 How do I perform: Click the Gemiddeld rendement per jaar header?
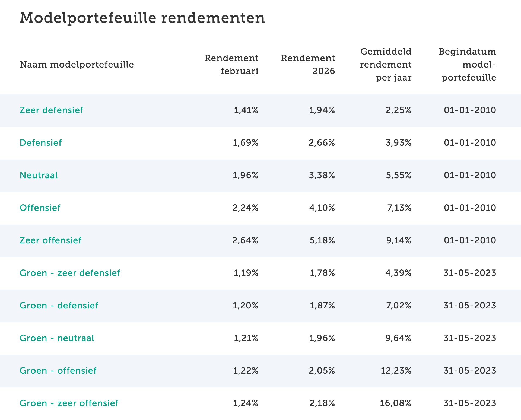[386, 65]
